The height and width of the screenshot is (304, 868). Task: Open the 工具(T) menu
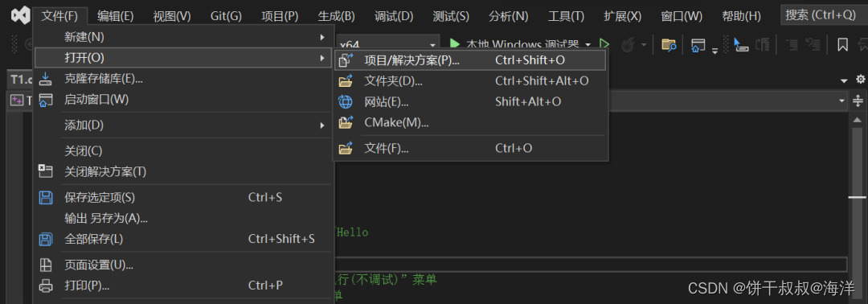pyautogui.click(x=567, y=16)
